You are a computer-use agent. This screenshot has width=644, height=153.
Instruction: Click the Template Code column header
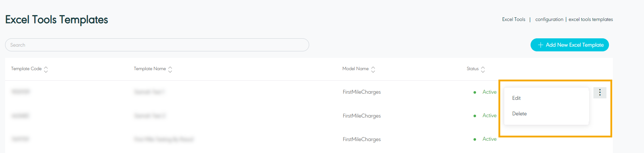(26, 69)
